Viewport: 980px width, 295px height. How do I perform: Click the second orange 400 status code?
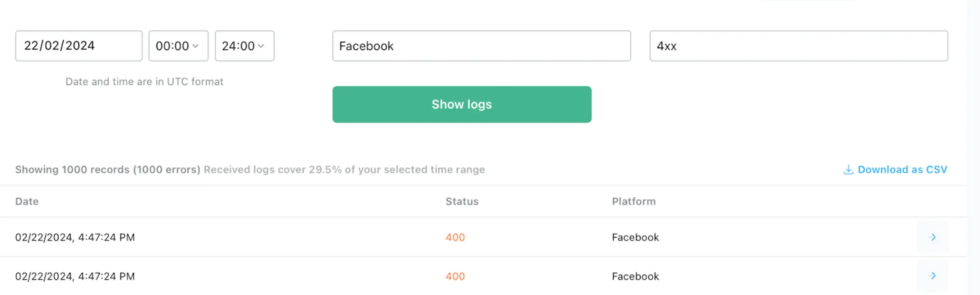pyautogui.click(x=455, y=276)
